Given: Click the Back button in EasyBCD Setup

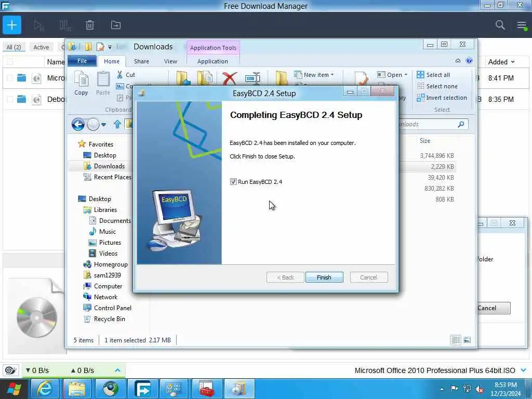Looking at the screenshot, I should coord(285,277).
